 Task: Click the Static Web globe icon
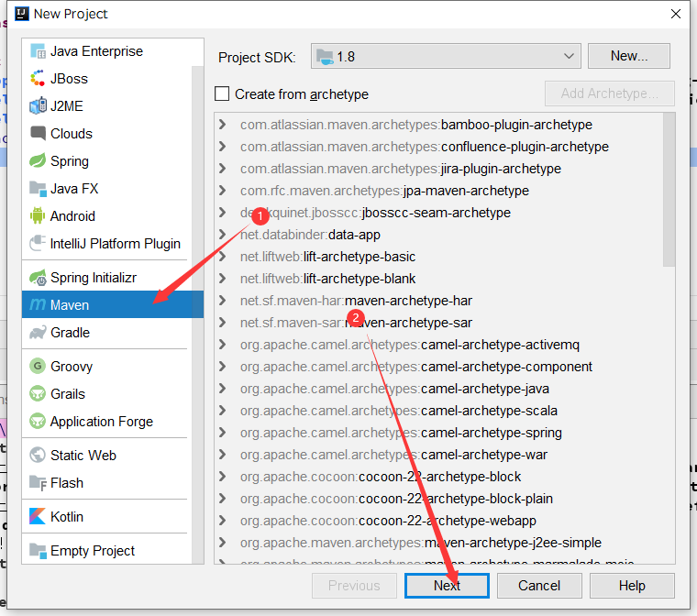click(x=38, y=455)
